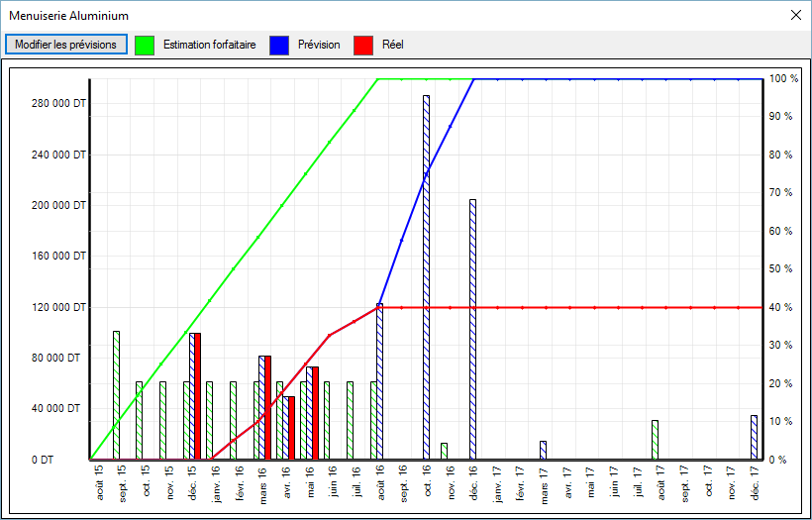Image resolution: width=812 pixels, height=520 pixels.
Task: Select the Réel legend label
Action: tap(392, 45)
